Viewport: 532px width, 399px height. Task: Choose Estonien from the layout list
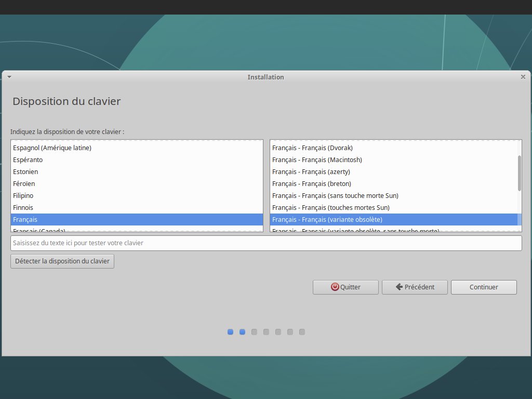pos(25,172)
